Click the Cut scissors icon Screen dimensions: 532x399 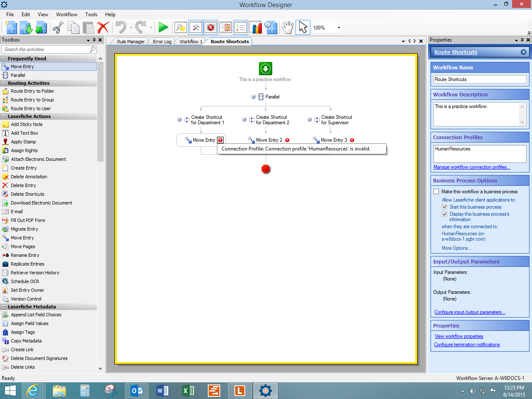58,28
